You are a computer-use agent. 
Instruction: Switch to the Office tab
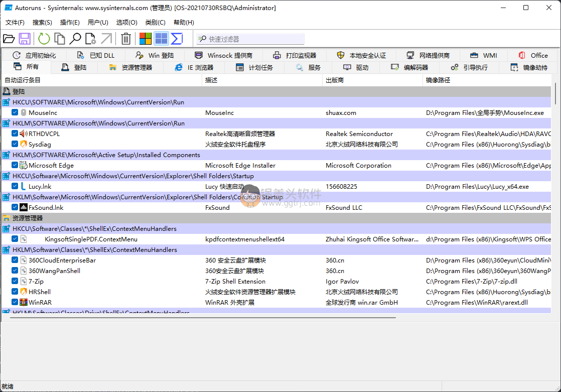pos(533,56)
